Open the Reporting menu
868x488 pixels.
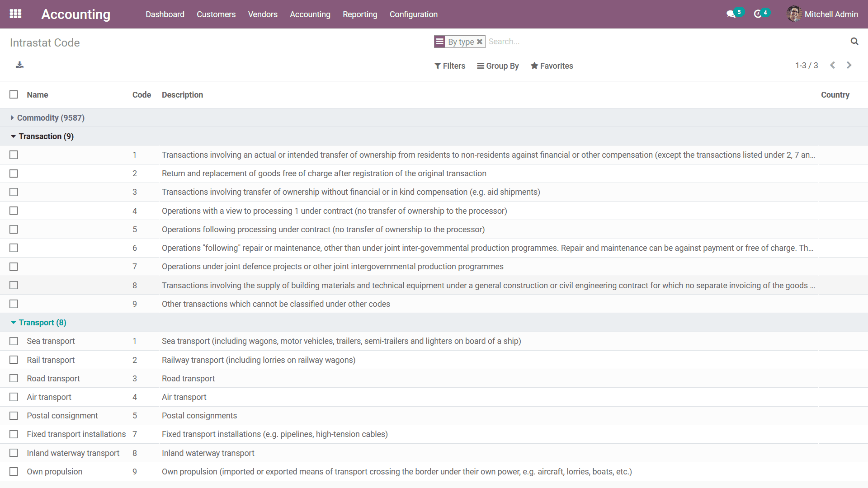360,14
